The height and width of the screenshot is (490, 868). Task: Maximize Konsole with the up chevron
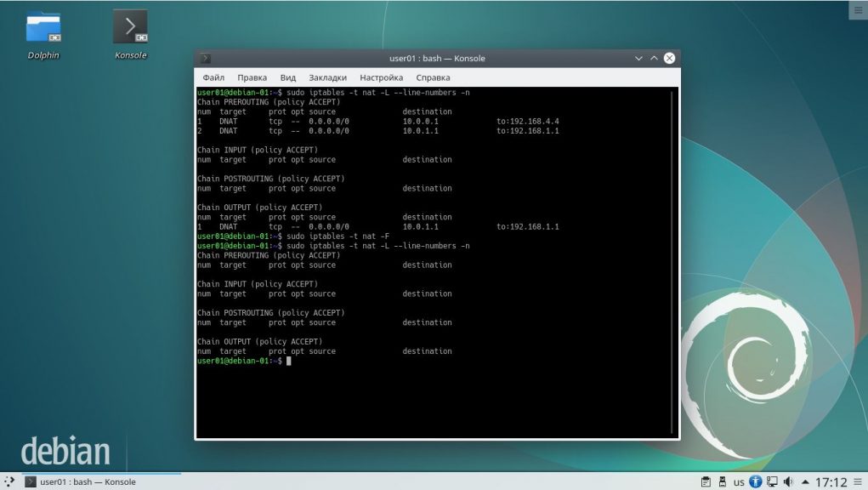click(x=654, y=58)
